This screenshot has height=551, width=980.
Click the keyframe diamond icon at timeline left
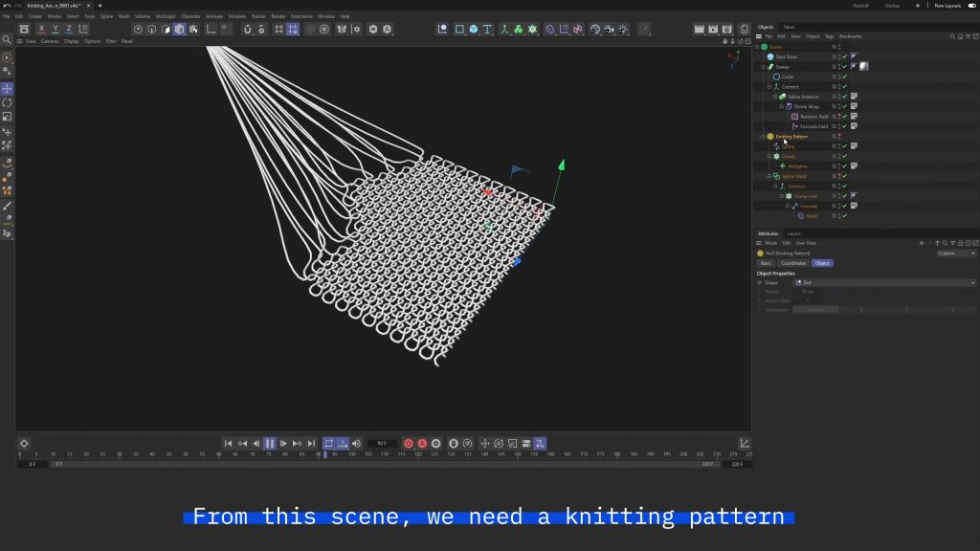click(24, 444)
